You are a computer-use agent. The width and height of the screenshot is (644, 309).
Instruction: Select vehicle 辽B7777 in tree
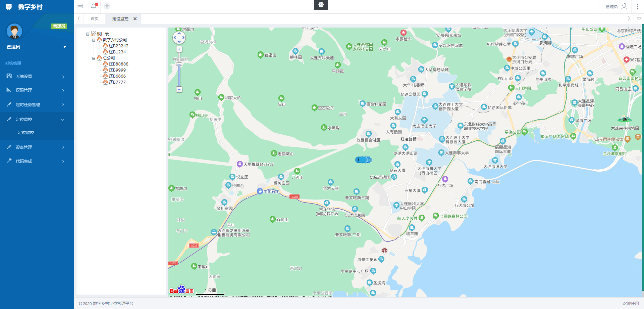point(117,82)
